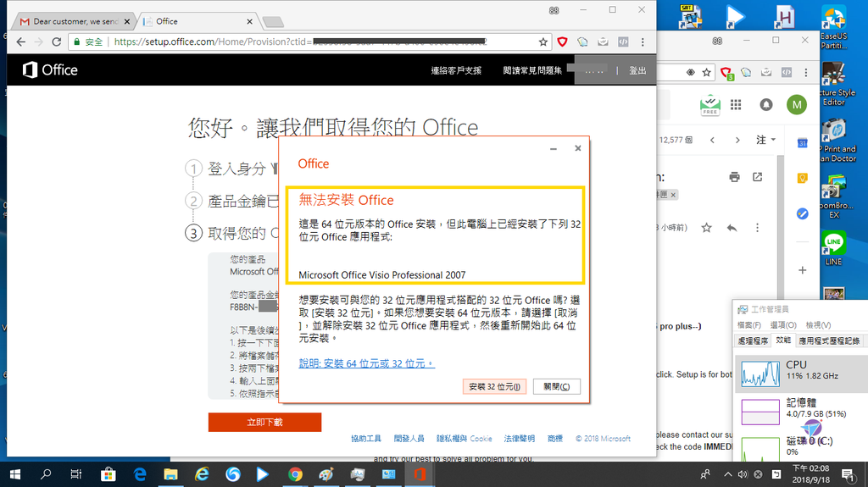The height and width of the screenshot is (487, 868).
Task: Remove the inbox label chip with x
Action: pyautogui.click(x=673, y=195)
